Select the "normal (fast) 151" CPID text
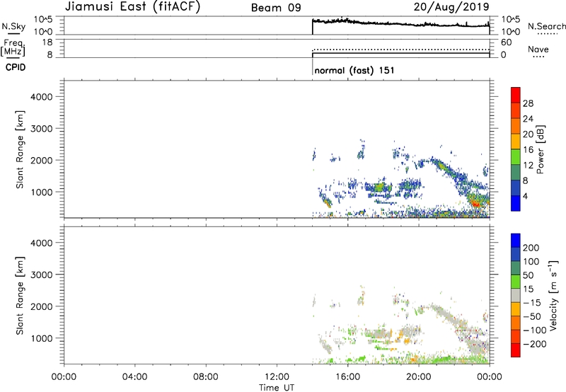This screenshot has width=566, height=392. tap(354, 71)
